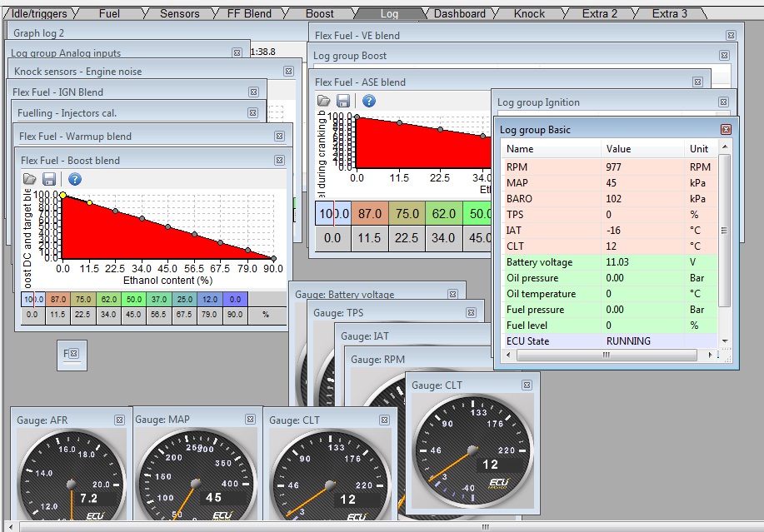Click open folder icon in ASE blend window
764x532 pixels.
pyautogui.click(x=324, y=101)
